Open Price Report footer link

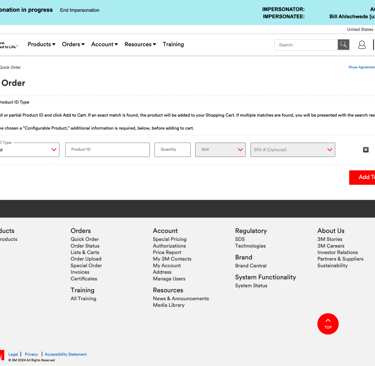click(167, 252)
